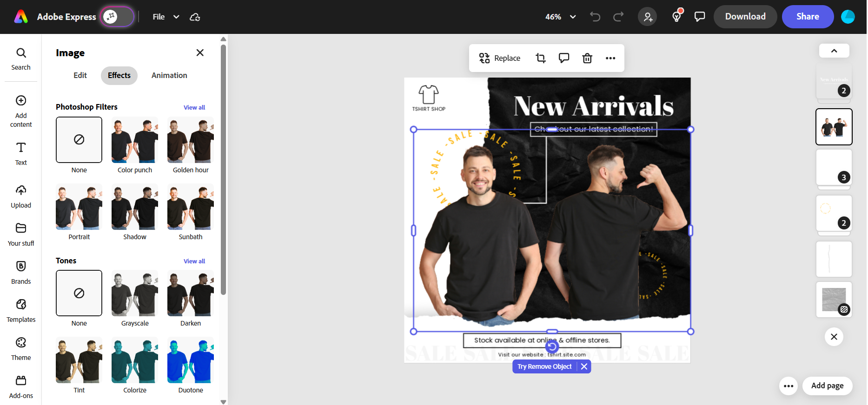
Task: Click the Undo arrow
Action: tap(595, 17)
